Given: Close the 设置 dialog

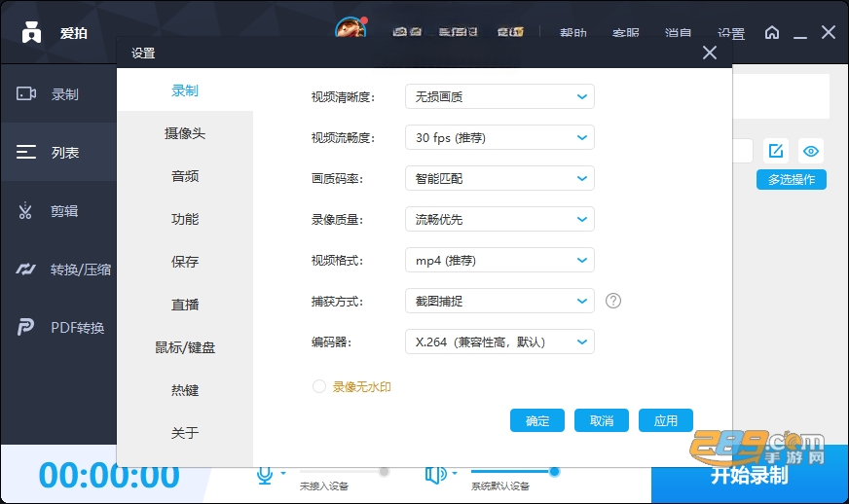Looking at the screenshot, I should (710, 53).
